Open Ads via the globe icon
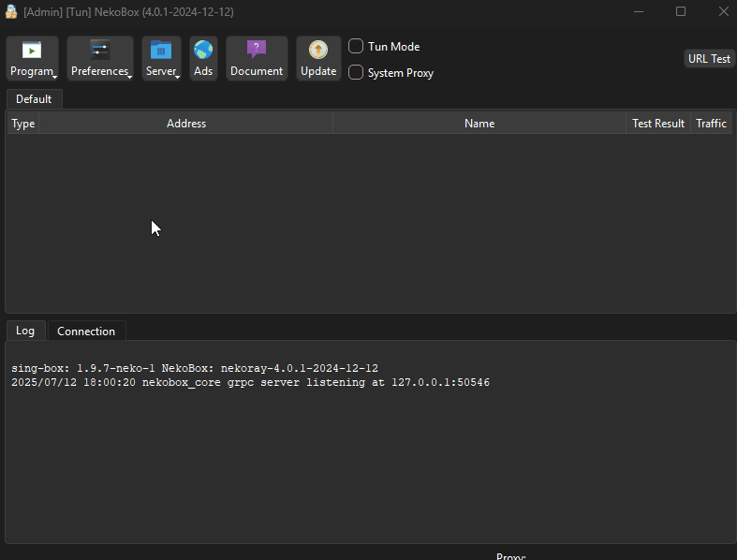Screen dimensions: 737x560 203,51
